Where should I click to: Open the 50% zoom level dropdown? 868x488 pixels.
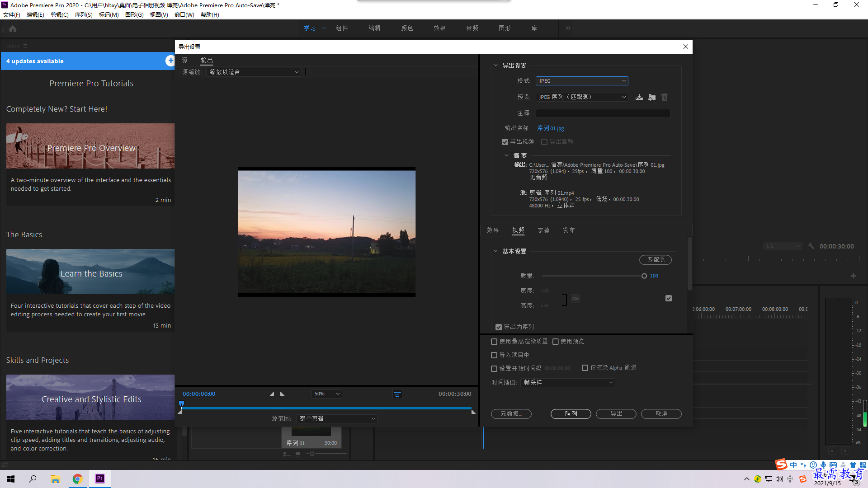pos(326,394)
